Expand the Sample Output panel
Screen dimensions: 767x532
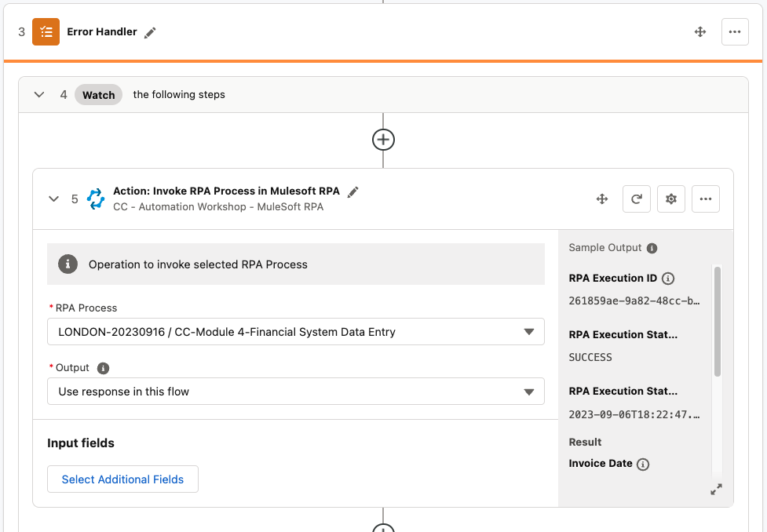pyautogui.click(x=716, y=489)
